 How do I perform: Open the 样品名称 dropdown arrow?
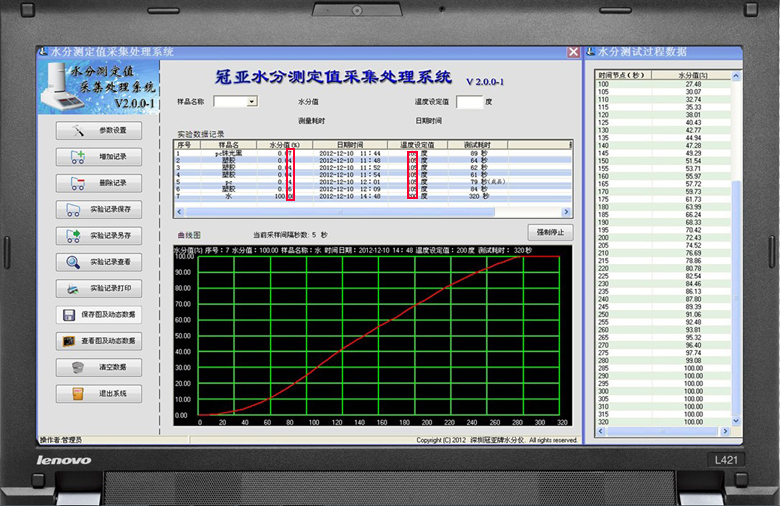pos(252,101)
